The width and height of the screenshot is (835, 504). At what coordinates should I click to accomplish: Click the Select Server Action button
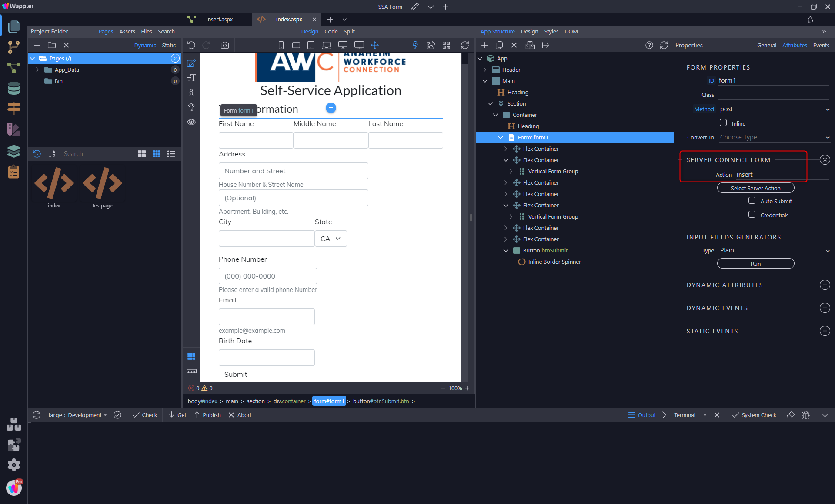(755, 188)
